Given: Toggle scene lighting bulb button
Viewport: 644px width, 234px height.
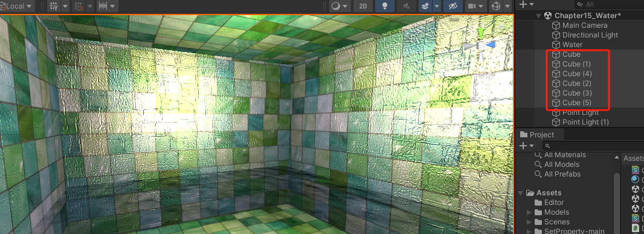Looking at the screenshot, I should 385,6.
